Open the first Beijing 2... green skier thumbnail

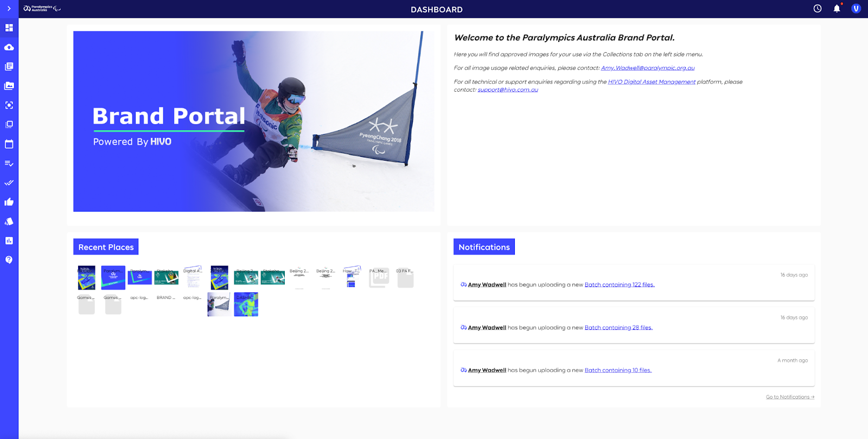click(x=246, y=277)
